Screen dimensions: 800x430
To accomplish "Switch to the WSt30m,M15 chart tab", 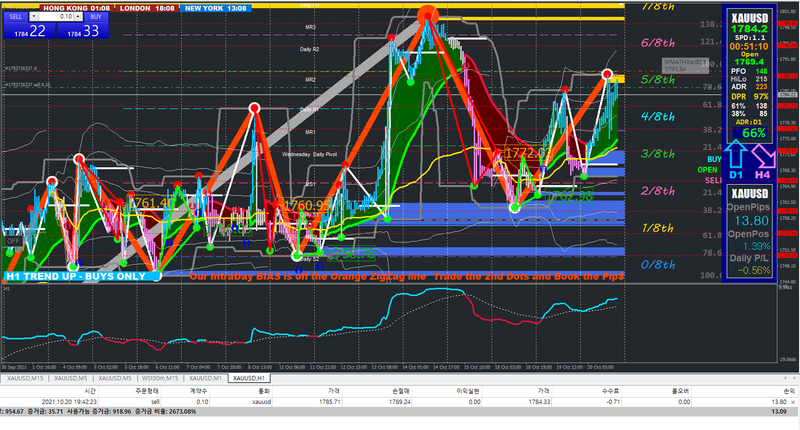I will tap(160, 378).
